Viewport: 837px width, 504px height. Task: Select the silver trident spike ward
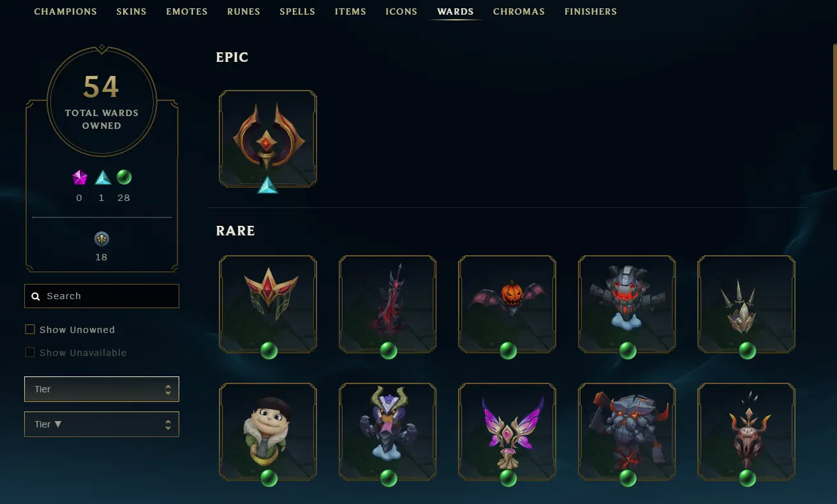746,304
